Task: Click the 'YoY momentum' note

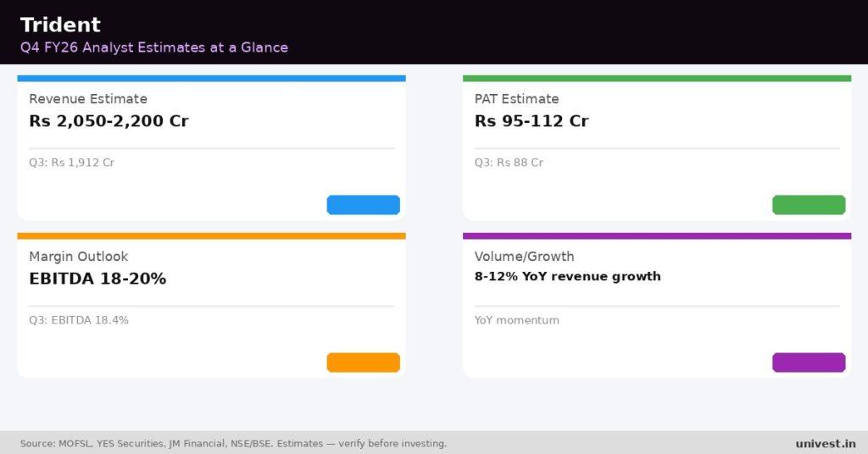Action: (516, 320)
